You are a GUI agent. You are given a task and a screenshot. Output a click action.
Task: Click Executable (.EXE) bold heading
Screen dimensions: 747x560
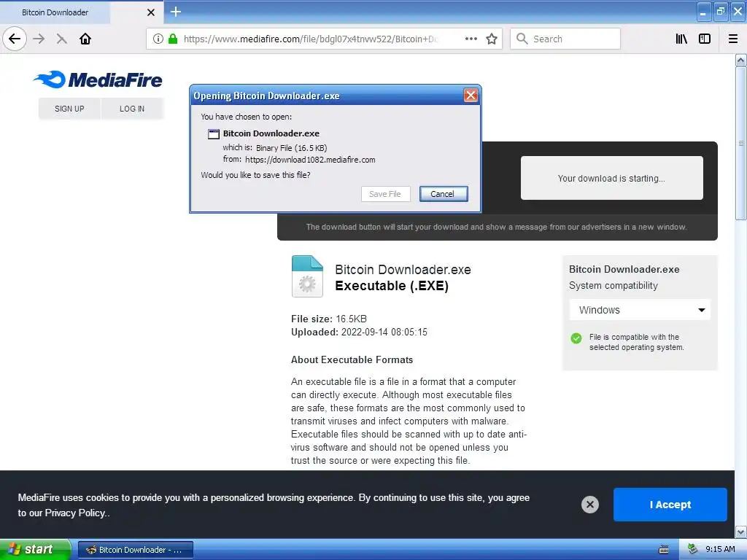(x=392, y=286)
